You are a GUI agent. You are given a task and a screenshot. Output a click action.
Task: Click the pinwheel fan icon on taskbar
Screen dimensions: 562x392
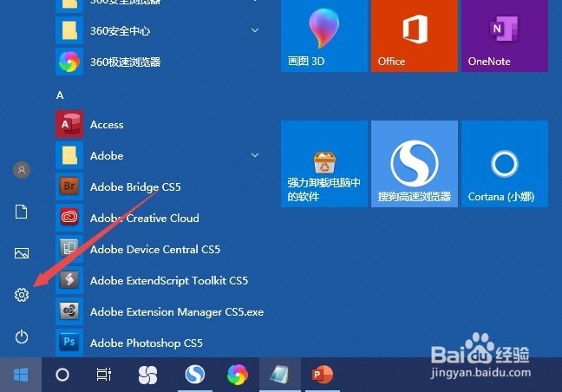click(x=147, y=375)
